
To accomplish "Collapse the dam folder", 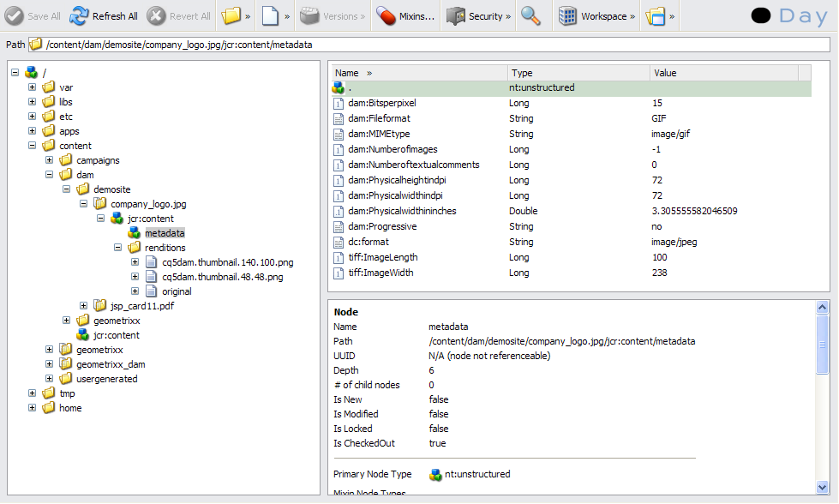I will pos(49,174).
